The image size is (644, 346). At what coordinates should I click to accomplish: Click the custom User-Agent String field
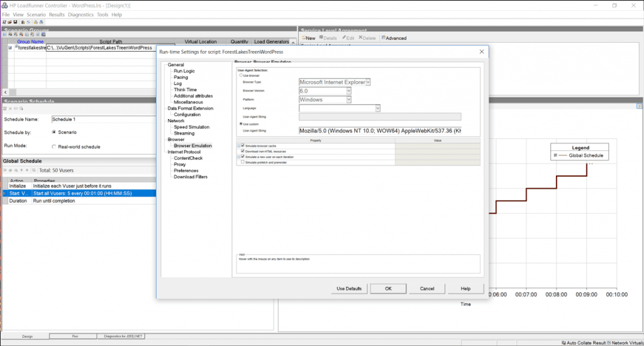point(380,131)
